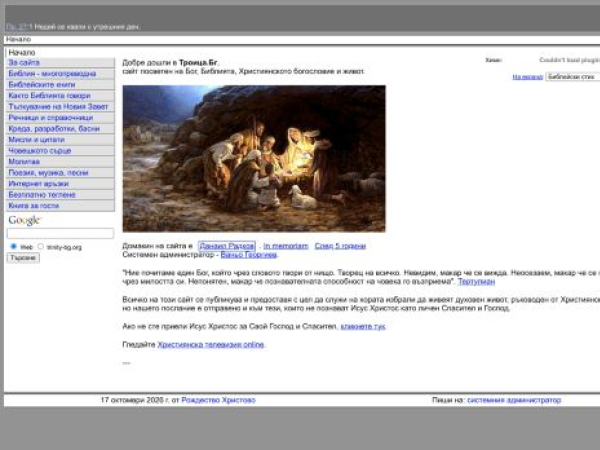
Task: Open the 'Даниил Ралчев' link
Action: click(227, 246)
